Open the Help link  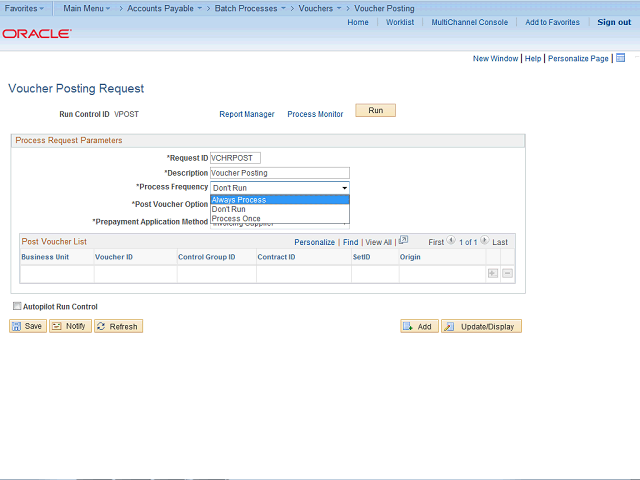(533, 58)
